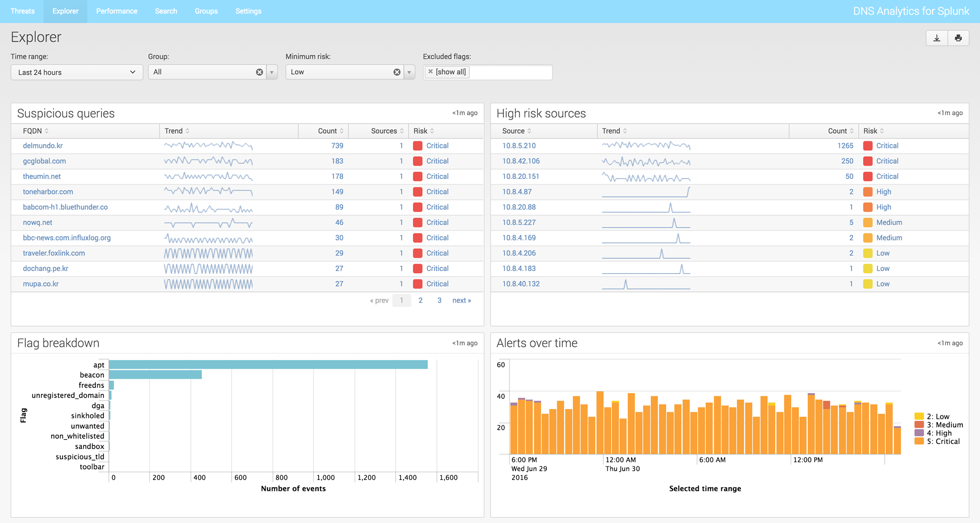This screenshot has height=523, width=980.
Task: Click the Medium risk for 10.8.5.227
Action: [x=889, y=223]
